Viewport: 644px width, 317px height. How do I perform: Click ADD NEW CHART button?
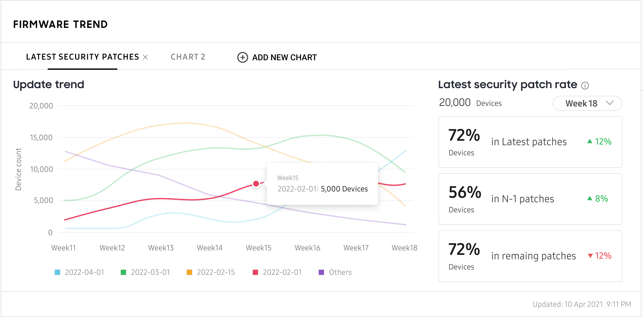(277, 57)
